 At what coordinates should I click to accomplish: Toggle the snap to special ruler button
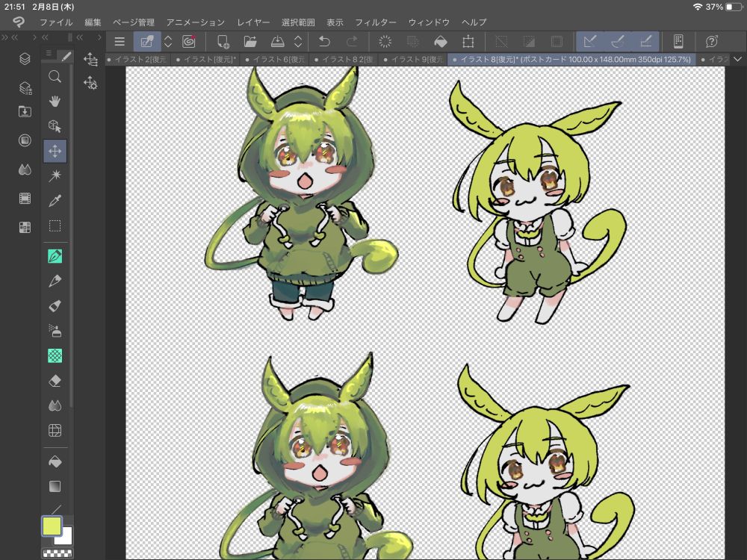point(618,42)
